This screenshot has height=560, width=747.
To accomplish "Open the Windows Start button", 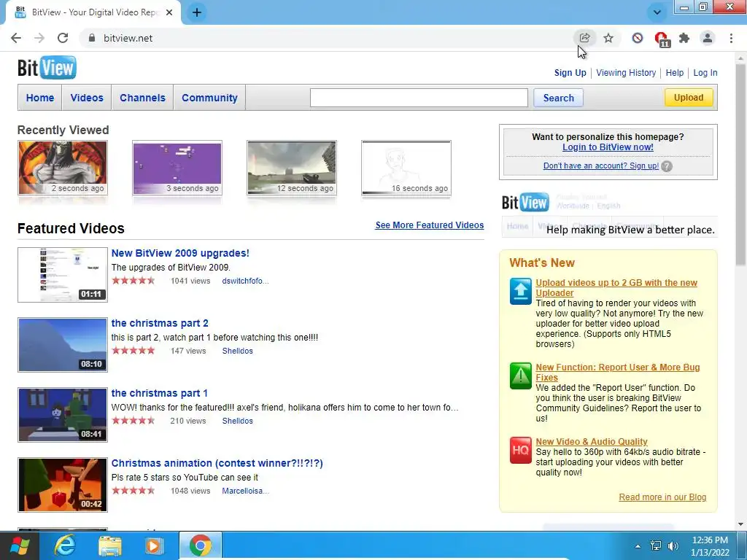I will [x=20, y=545].
